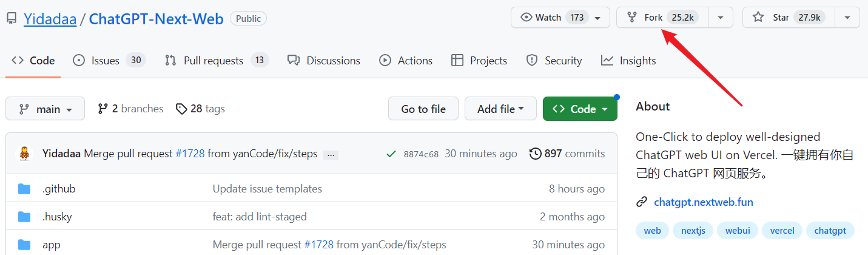Open the app folder
This screenshot has height=255, width=868.
(x=52, y=245)
